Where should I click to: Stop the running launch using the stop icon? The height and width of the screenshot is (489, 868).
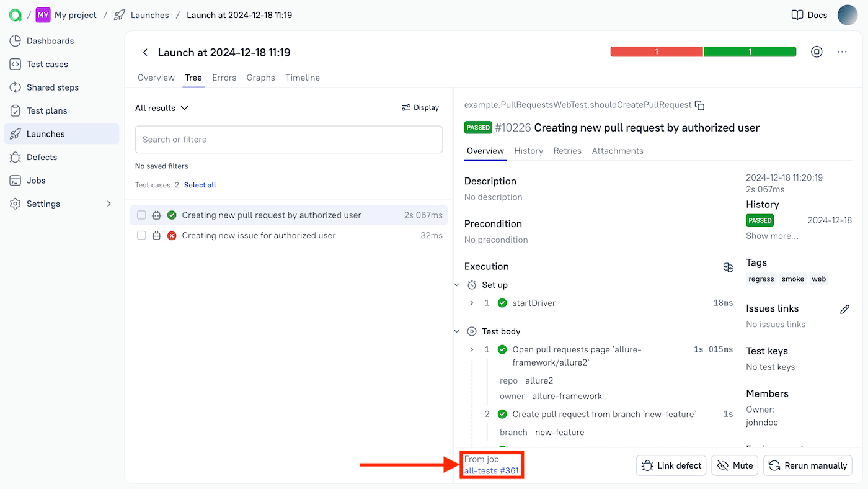[x=816, y=52]
